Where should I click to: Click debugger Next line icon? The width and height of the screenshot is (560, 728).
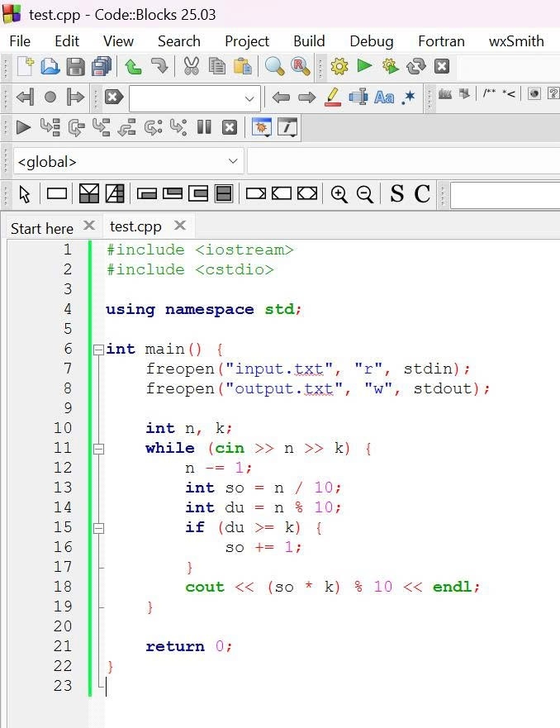[x=77, y=126]
